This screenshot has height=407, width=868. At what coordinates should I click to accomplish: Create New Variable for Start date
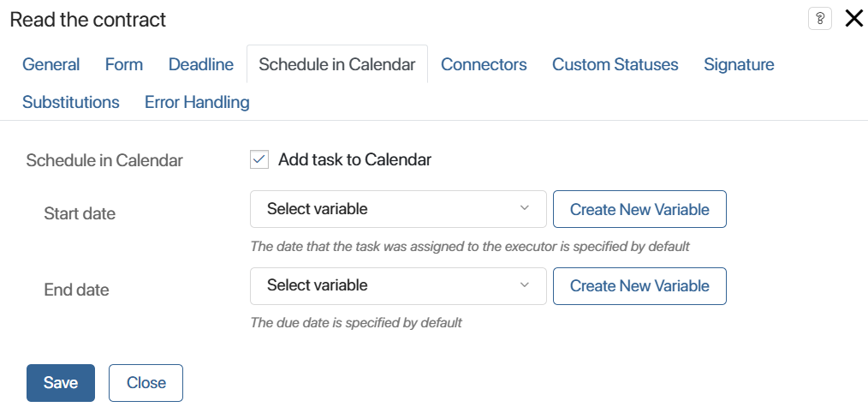point(639,209)
